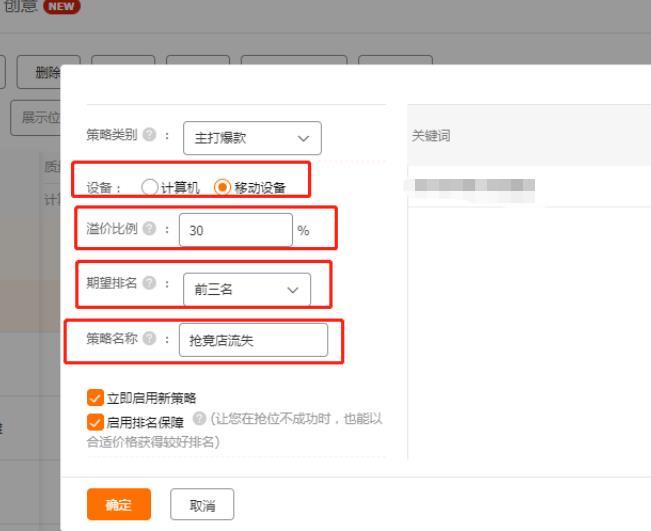Toggle the 启用排名保障 checkbox
Viewport: 651px width, 531px height.
tap(96, 421)
